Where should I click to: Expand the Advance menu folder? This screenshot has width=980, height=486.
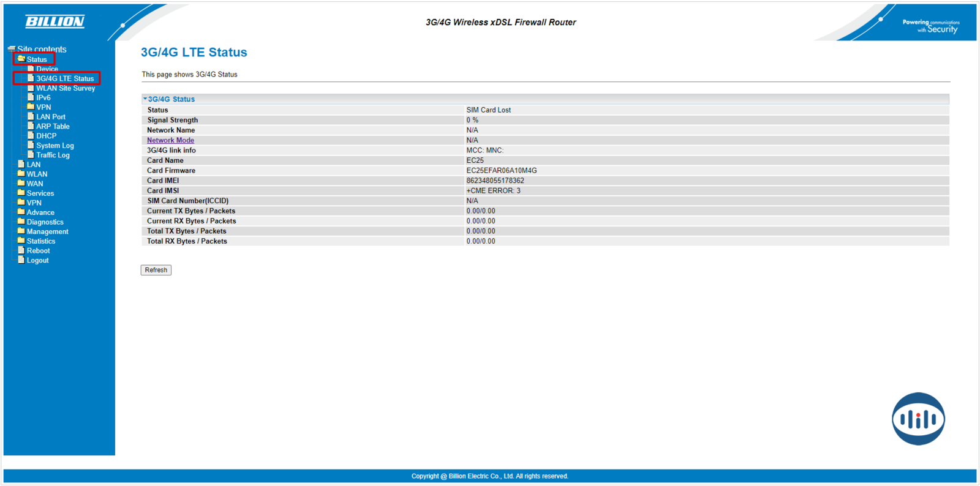tap(40, 212)
